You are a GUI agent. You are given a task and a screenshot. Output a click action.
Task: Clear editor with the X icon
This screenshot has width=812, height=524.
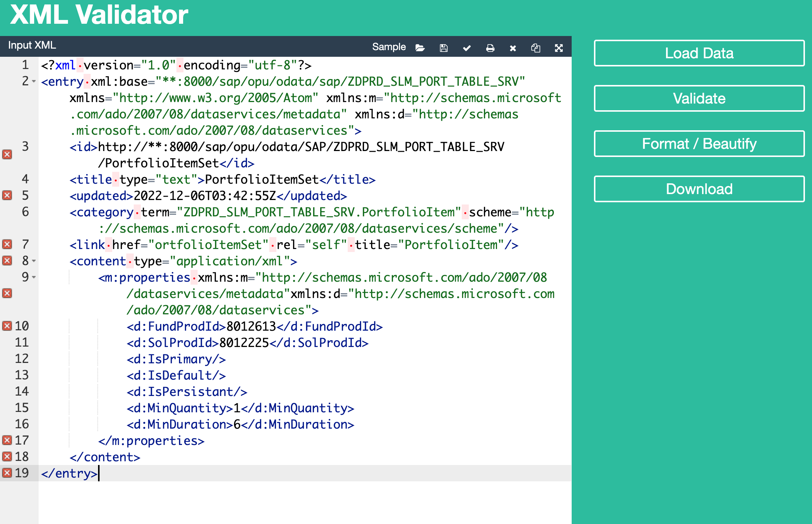coord(513,48)
